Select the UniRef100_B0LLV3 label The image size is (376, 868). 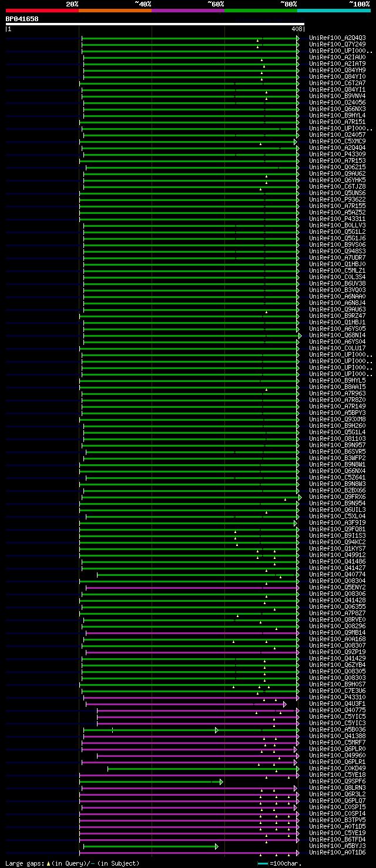337,225
